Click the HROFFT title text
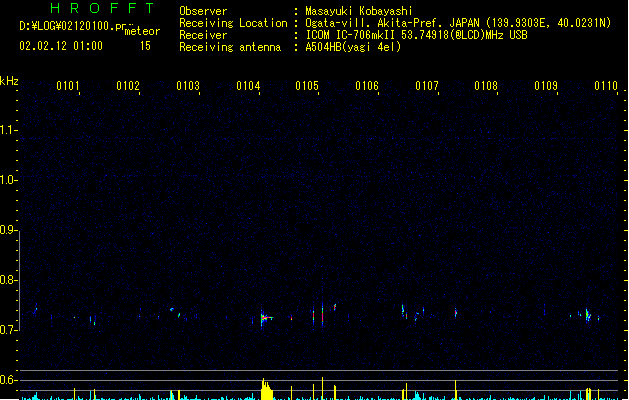This screenshot has height=400, width=629. pyautogui.click(x=102, y=8)
